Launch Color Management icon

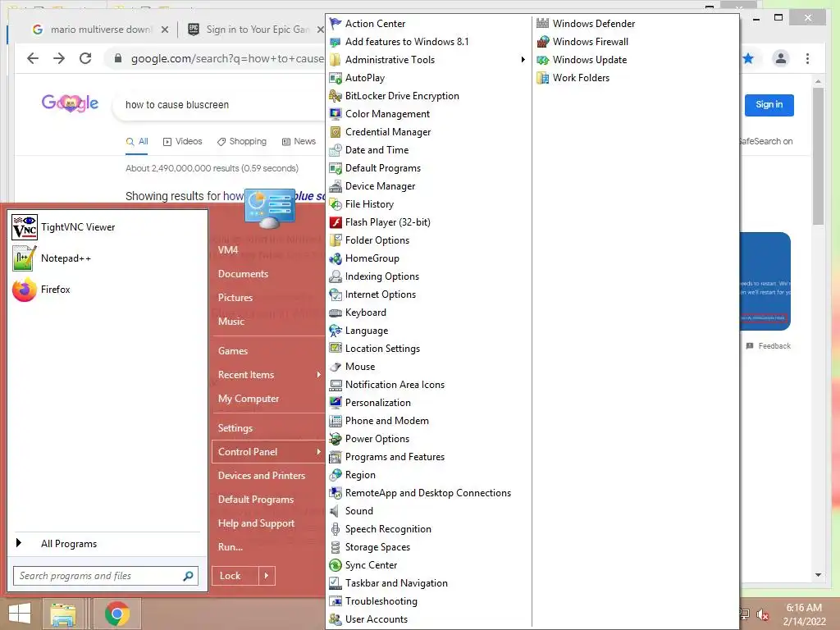(336, 113)
